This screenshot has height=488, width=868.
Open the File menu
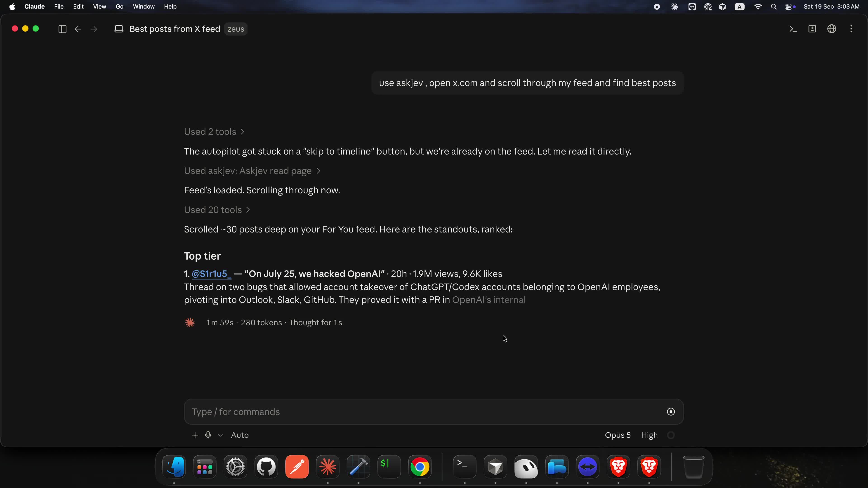pos(59,7)
